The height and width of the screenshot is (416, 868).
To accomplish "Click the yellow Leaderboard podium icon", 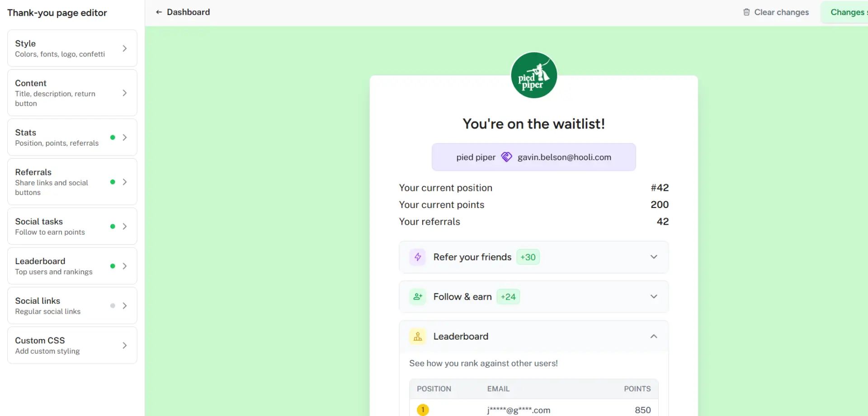I will [418, 336].
